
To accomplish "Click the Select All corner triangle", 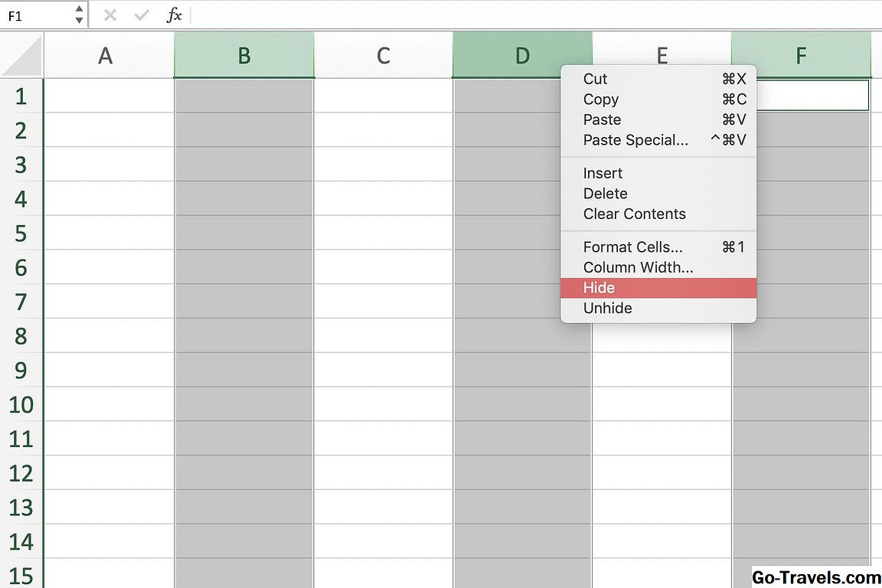I will [22, 56].
